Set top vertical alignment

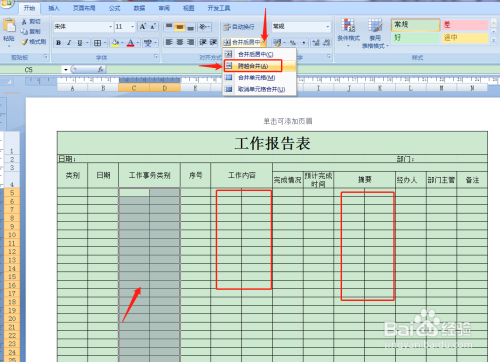(169, 26)
